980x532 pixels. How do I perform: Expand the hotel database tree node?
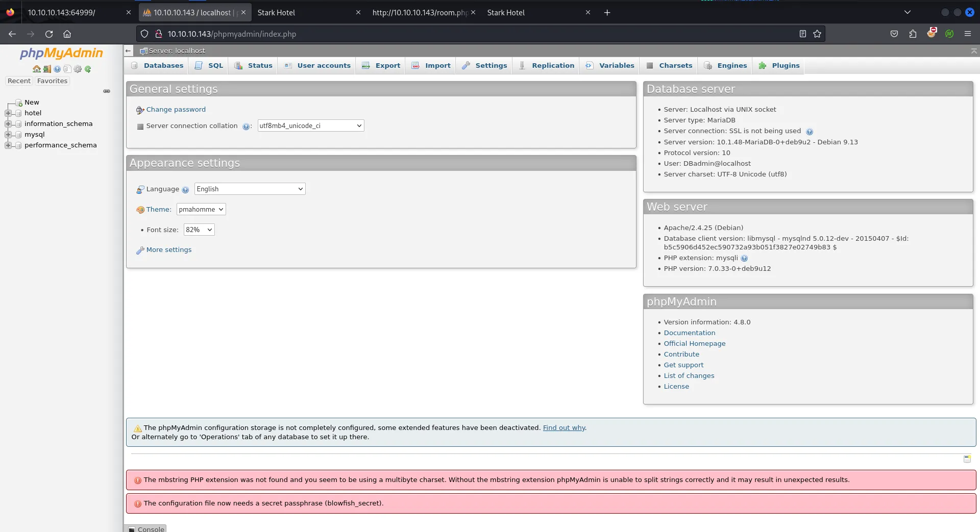point(8,113)
